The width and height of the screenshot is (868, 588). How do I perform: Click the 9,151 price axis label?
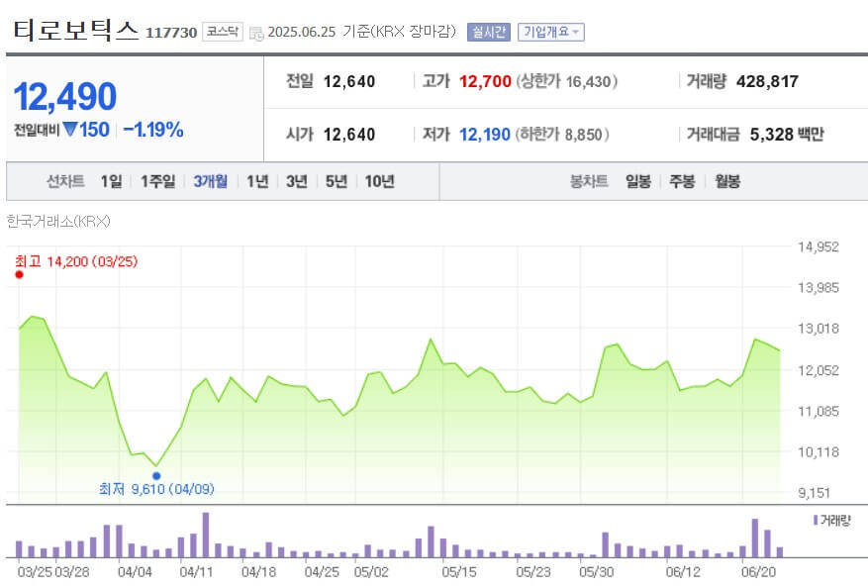815,493
